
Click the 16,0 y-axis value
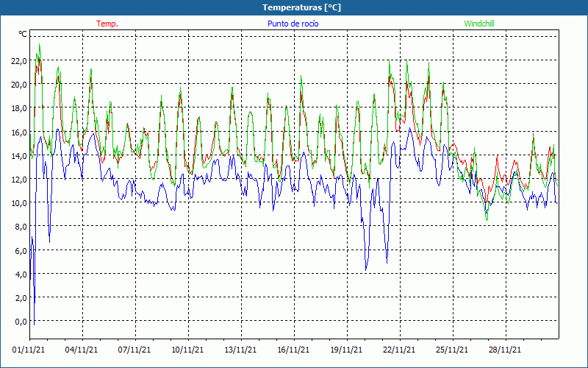click(19, 132)
